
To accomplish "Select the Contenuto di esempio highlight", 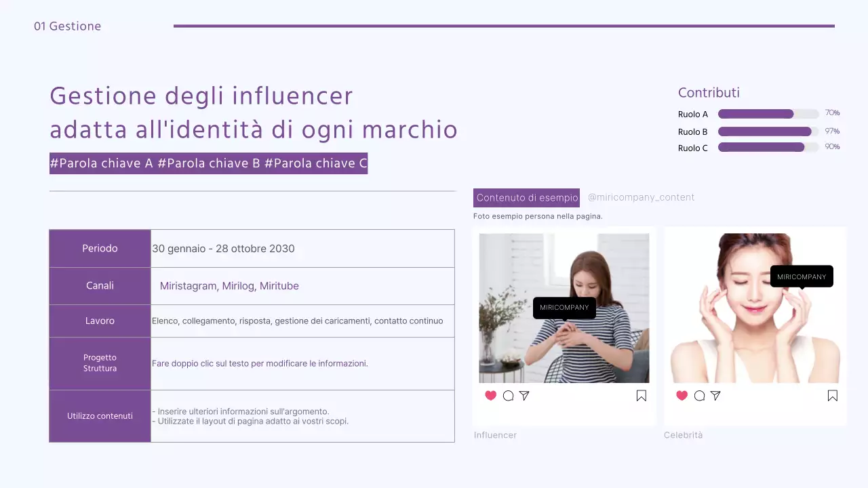I will [526, 197].
